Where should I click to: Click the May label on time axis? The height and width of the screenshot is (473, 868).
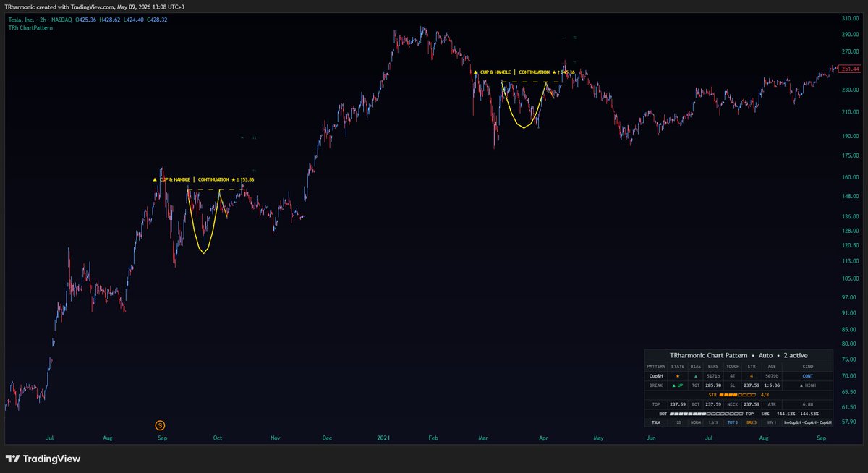[x=598, y=438]
